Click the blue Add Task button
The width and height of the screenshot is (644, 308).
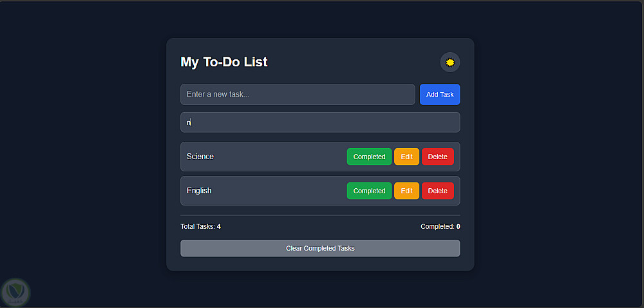point(440,95)
